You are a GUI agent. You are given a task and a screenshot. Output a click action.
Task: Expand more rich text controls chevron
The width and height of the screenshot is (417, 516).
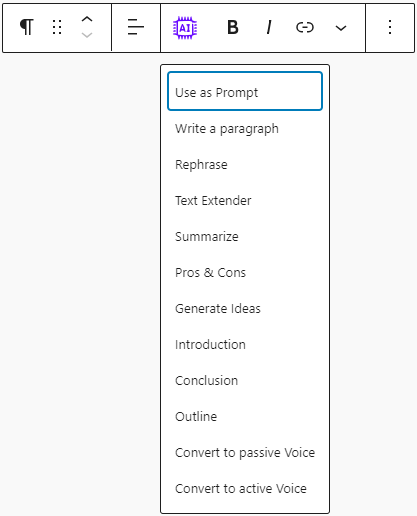(x=341, y=28)
